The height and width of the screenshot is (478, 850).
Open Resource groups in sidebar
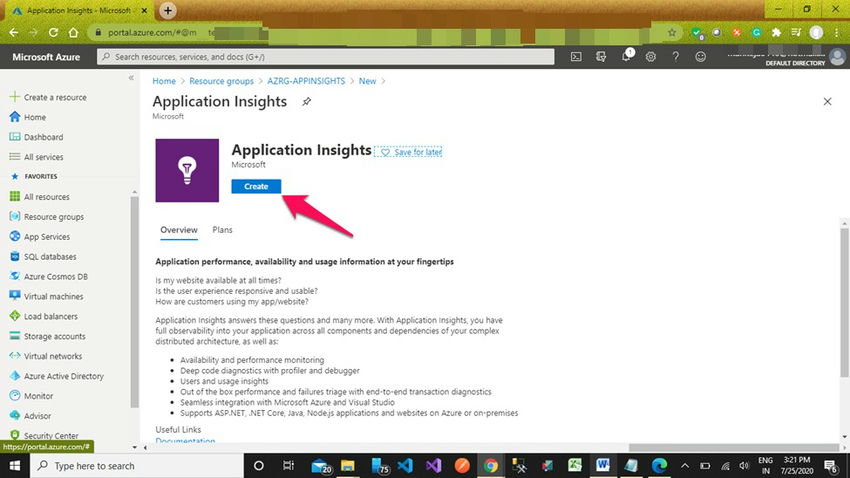(47, 217)
